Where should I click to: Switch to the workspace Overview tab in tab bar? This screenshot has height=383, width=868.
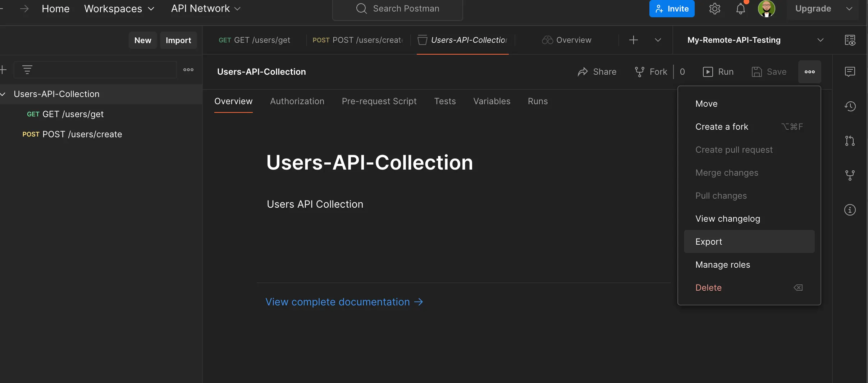coord(567,40)
